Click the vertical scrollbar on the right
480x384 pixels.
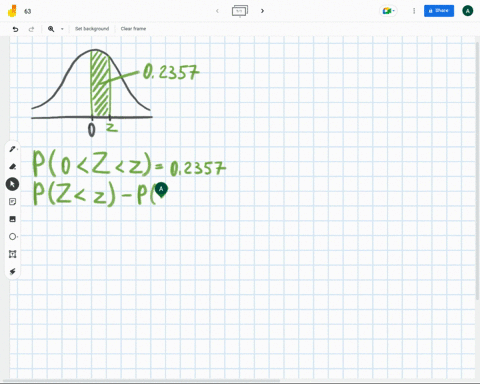(x=478, y=170)
